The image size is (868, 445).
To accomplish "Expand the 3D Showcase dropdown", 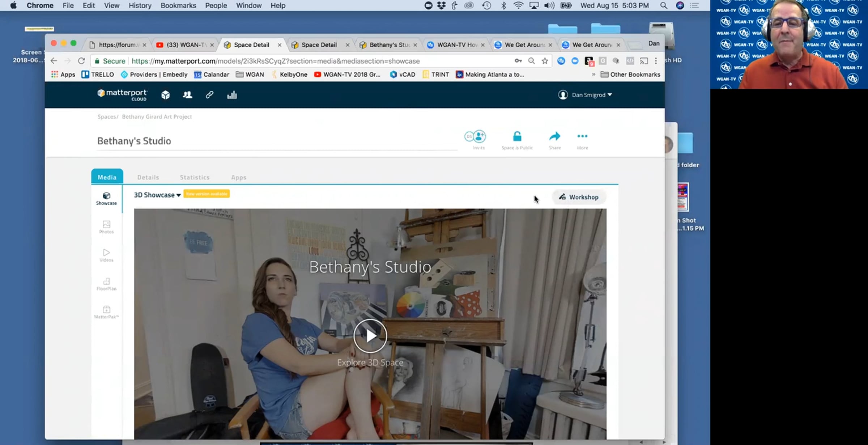I will (157, 195).
